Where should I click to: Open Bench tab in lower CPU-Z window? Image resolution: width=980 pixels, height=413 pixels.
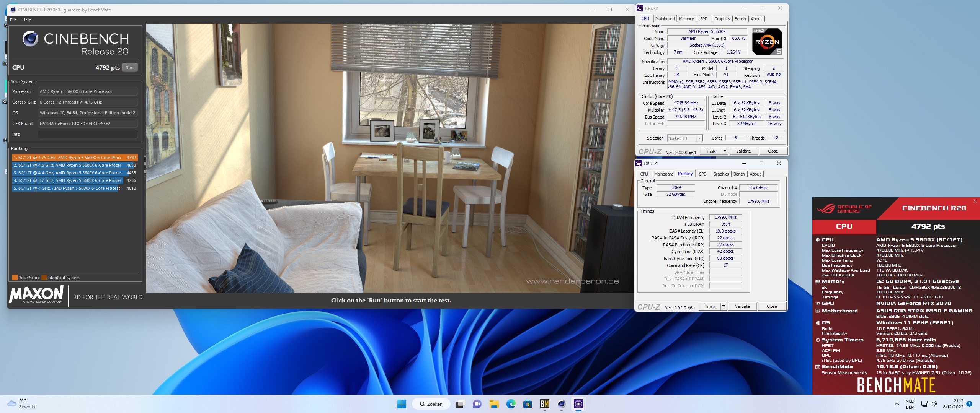click(739, 174)
